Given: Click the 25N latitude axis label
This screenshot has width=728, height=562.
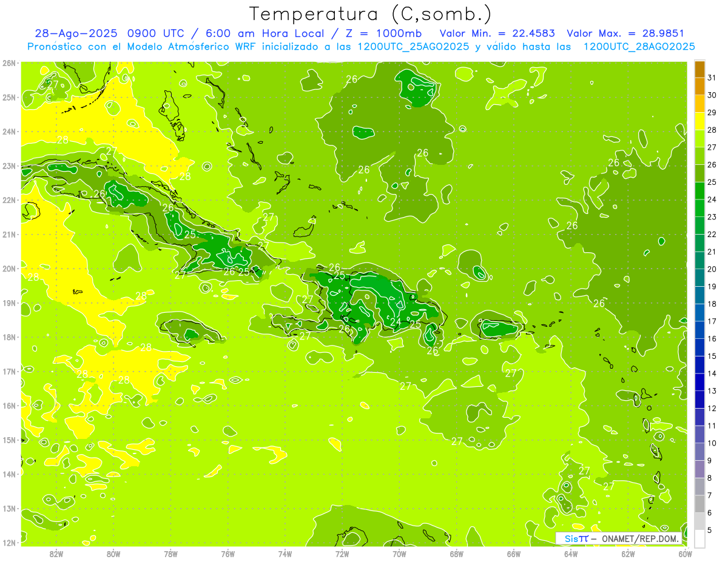Looking at the screenshot, I should click(x=9, y=97).
